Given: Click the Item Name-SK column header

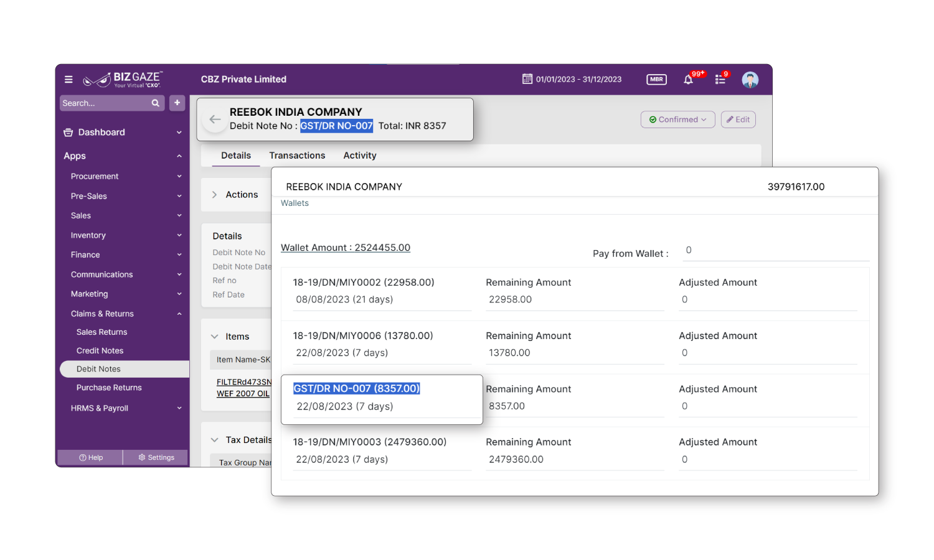Looking at the screenshot, I should pyautogui.click(x=243, y=360).
